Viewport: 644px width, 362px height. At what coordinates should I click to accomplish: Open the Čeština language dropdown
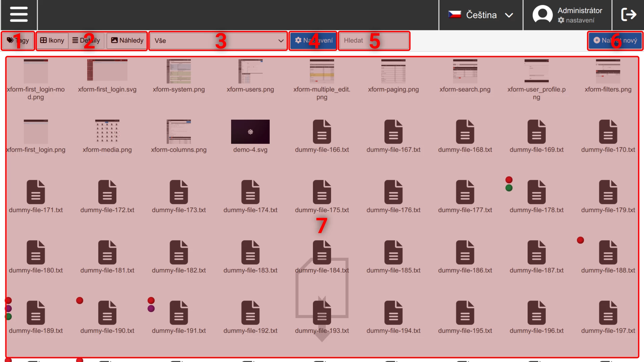tap(481, 15)
